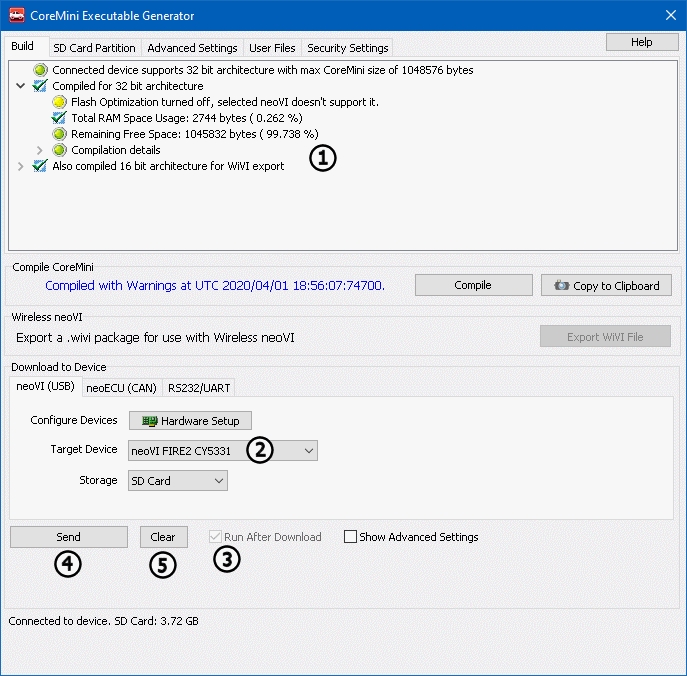Click the yellow status icon beside Flash Optimization
The height and width of the screenshot is (676, 687).
pos(59,102)
